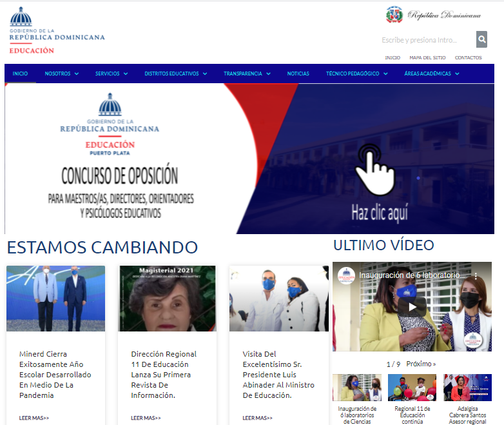Click 'Haz clic aquí' on the banner

coord(380,213)
